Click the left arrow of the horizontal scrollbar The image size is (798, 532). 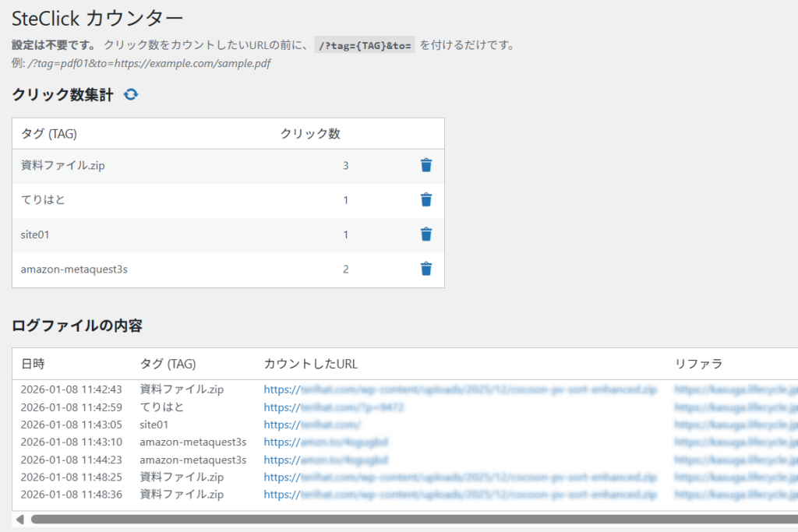click(x=19, y=520)
